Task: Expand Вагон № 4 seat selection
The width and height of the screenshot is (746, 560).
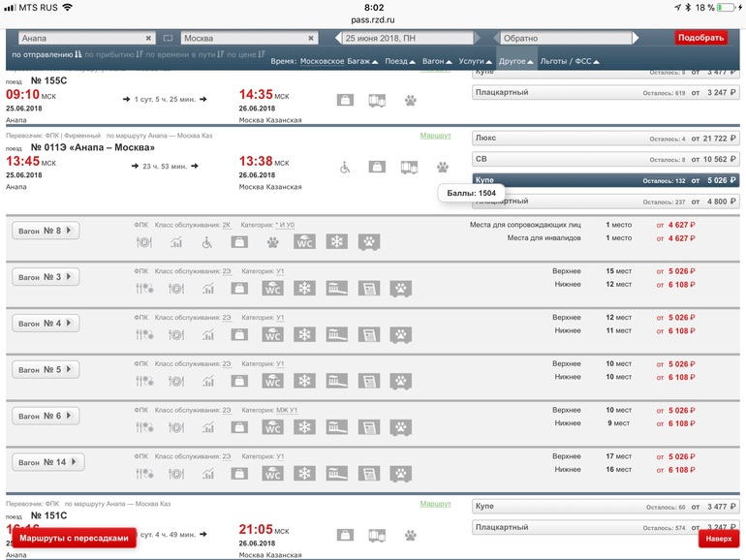Action: (x=45, y=324)
